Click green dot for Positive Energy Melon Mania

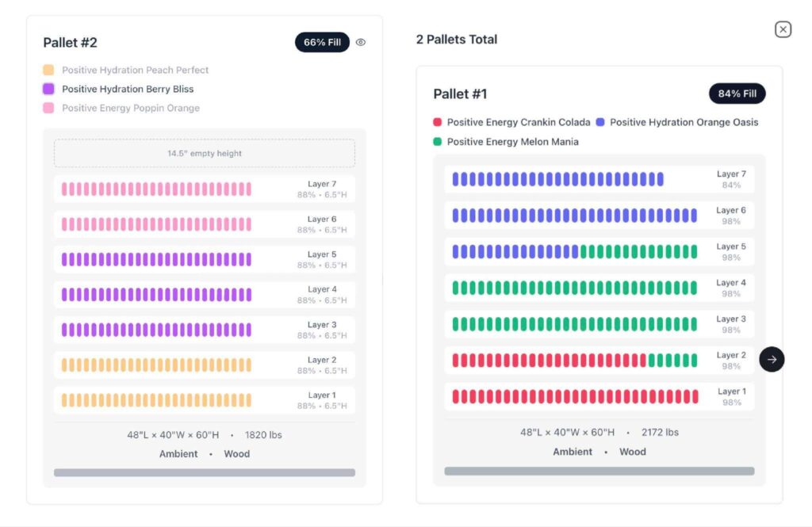(437, 142)
